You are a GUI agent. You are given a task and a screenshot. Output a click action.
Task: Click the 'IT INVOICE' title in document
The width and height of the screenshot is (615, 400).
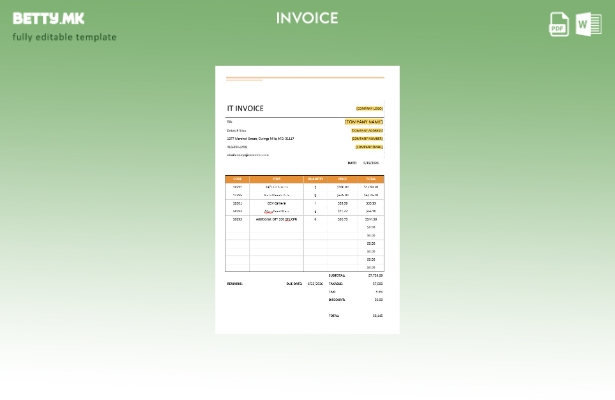245,108
